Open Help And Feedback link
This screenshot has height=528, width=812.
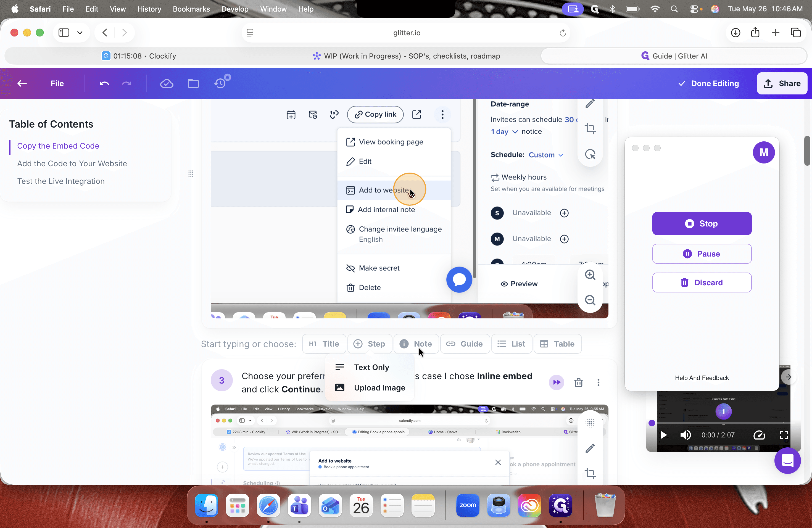pos(702,377)
